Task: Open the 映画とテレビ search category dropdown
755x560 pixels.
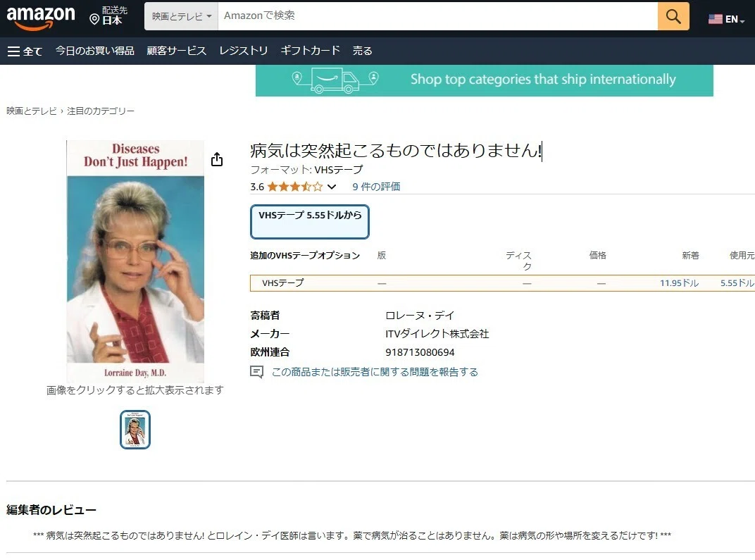Action: [x=182, y=16]
